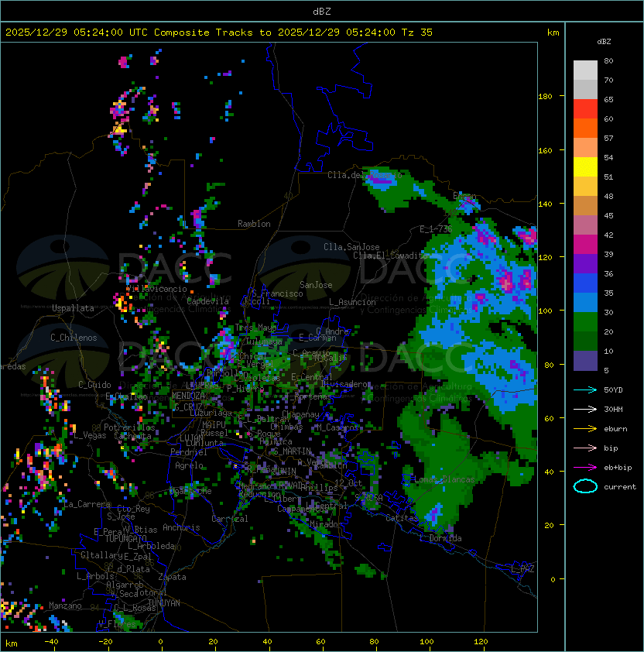Click the 'Clla.SanJose' map label

pos(351,247)
